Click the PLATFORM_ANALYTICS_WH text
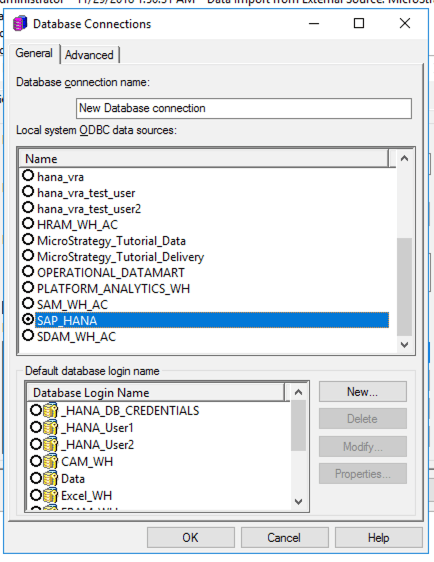 pyautogui.click(x=113, y=289)
